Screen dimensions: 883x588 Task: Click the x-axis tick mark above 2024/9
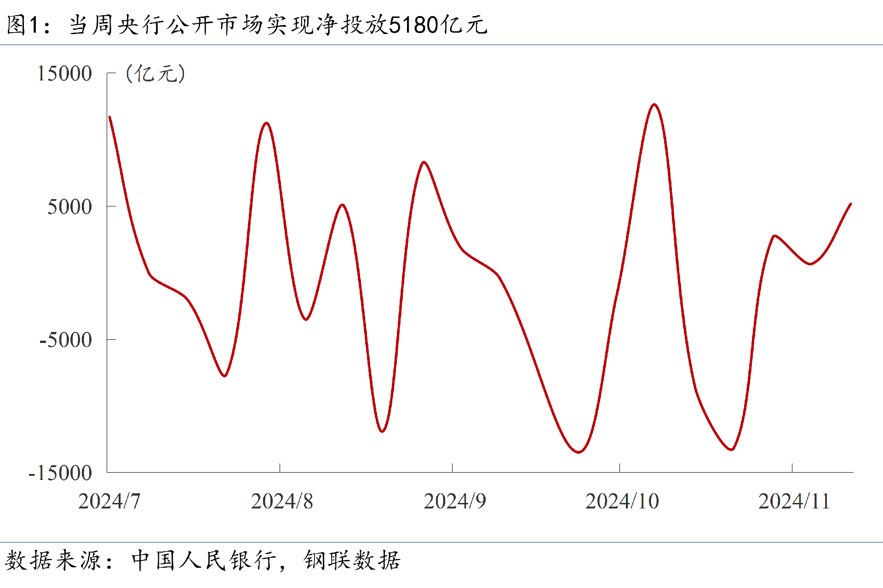tap(452, 468)
